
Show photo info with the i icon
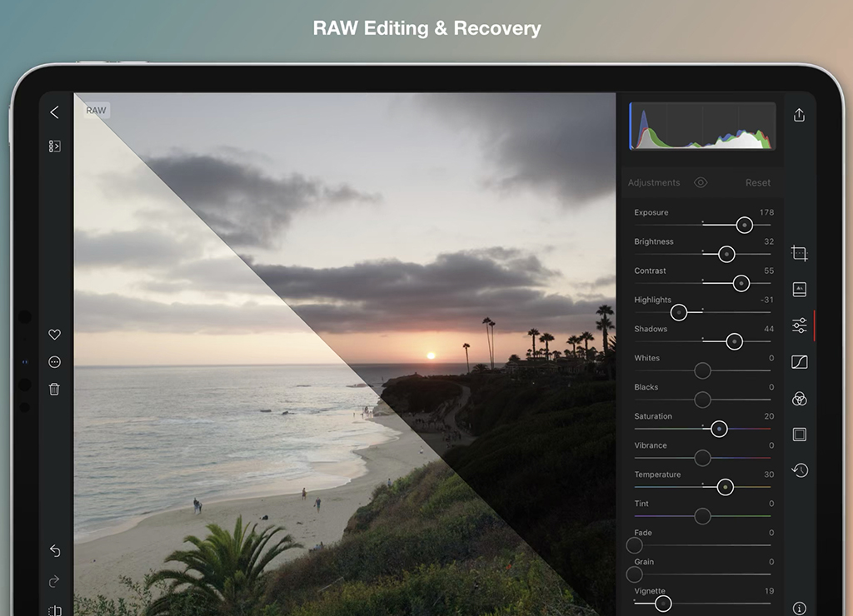pos(799,609)
